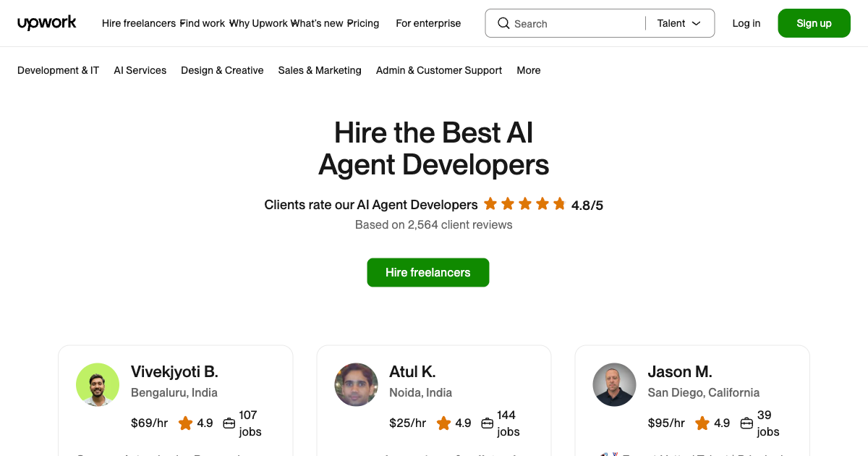
Task: Select the Design & Creative tab
Action: pyautogui.click(x=222, y=70)
